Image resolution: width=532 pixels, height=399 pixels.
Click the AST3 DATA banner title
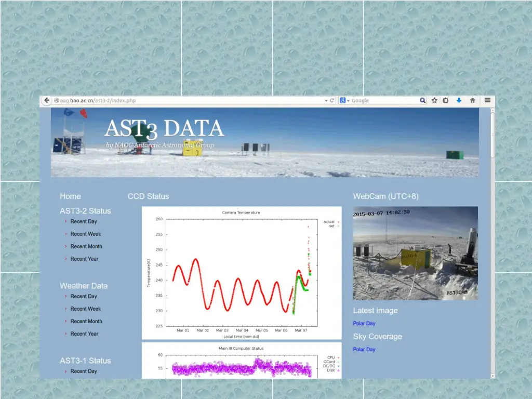coord(164,129)
